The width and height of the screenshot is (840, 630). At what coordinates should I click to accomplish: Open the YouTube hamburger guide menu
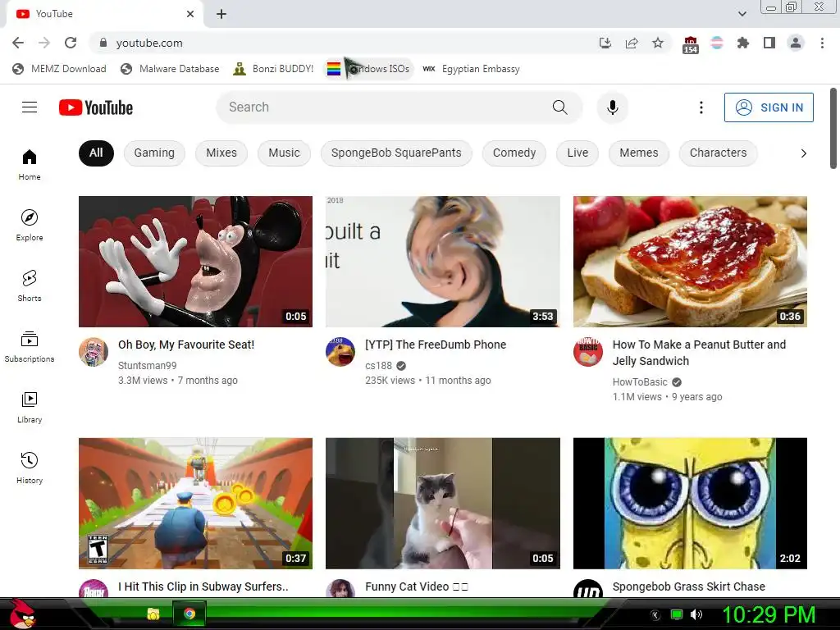(x=30, y=107)
